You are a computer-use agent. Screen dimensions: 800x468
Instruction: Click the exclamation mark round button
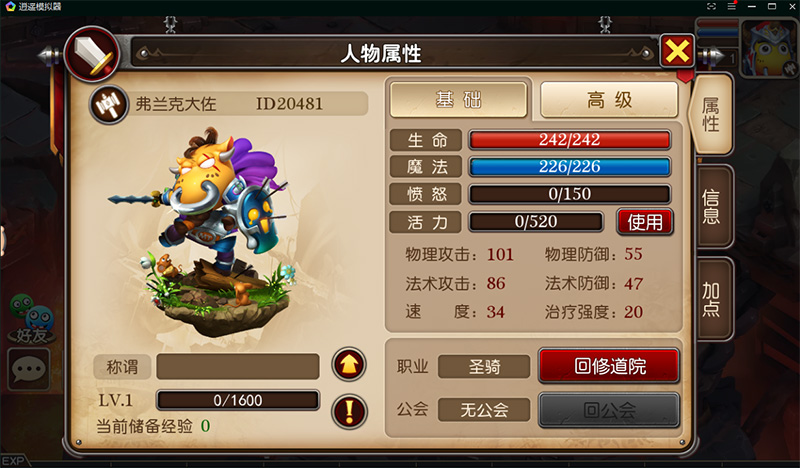[x=349, y=411]
